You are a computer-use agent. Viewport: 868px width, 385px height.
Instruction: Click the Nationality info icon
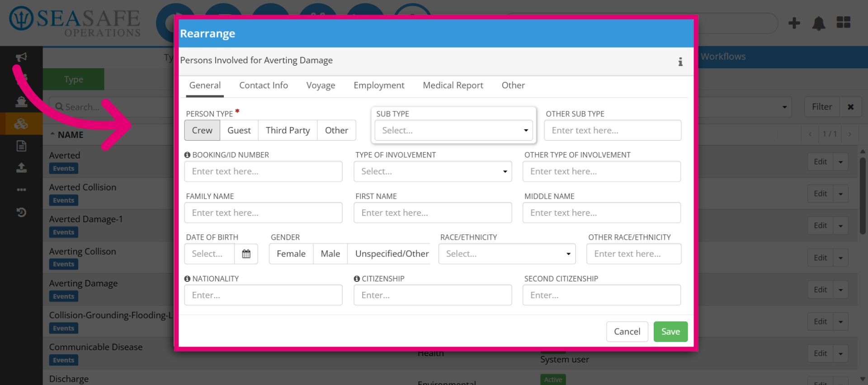187,279
